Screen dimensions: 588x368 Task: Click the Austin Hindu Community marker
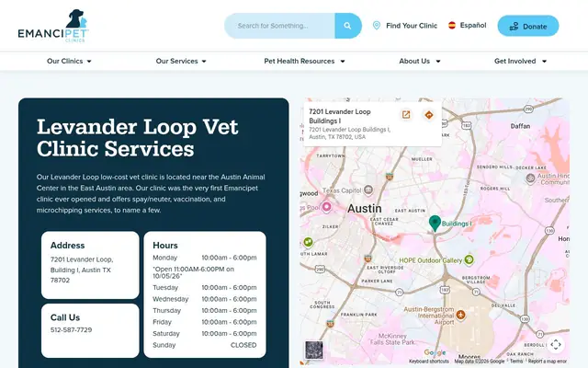[530, 178]
